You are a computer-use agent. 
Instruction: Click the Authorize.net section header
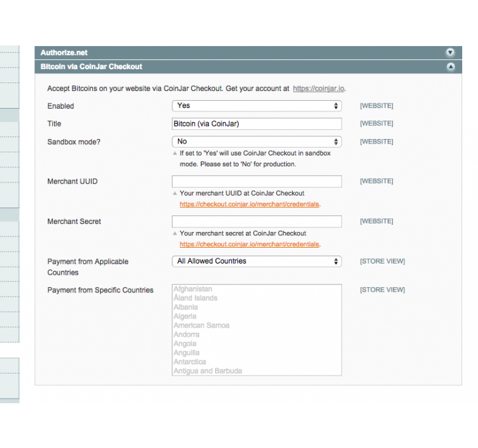(248, 53)
